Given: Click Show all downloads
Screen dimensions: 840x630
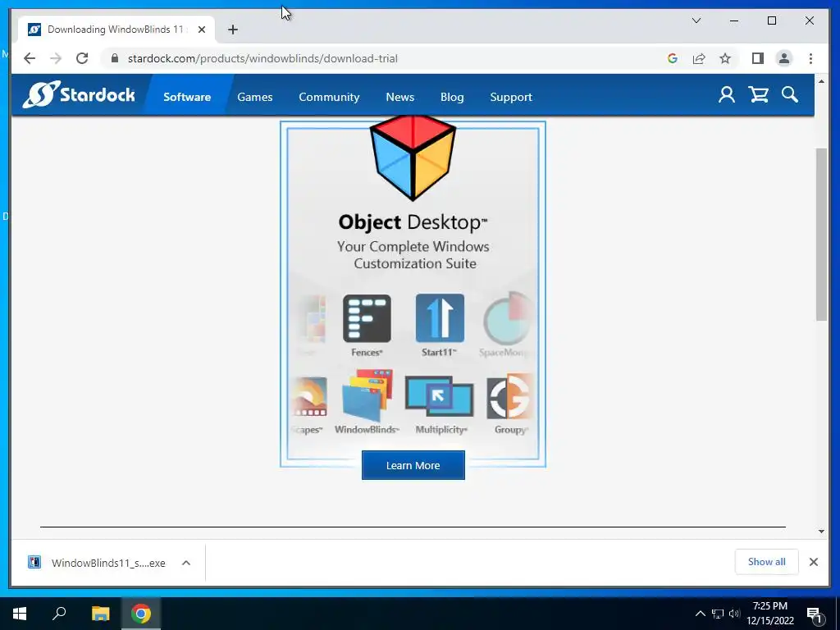Looking at the screenshot, I should pos(767,561).
